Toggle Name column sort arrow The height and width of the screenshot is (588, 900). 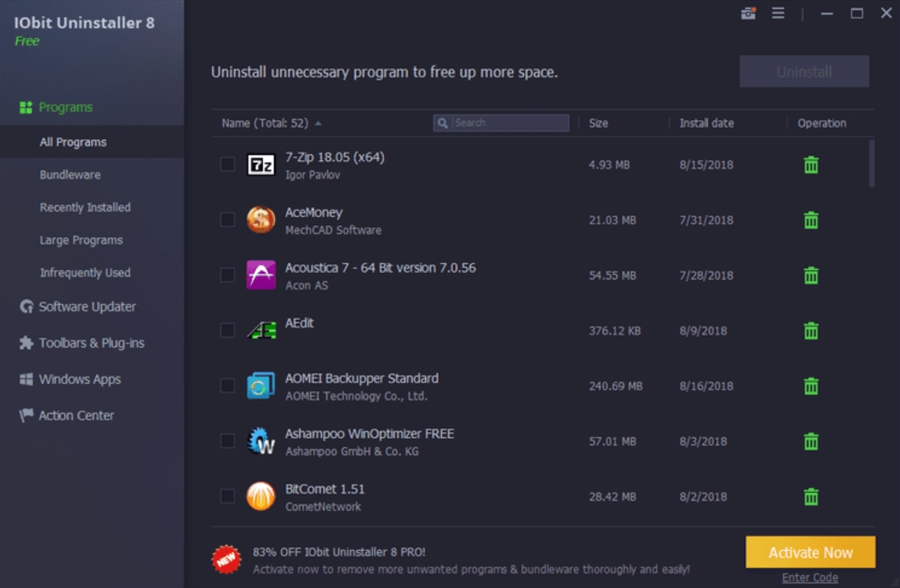pyautogui.click(x=318, y=123)
